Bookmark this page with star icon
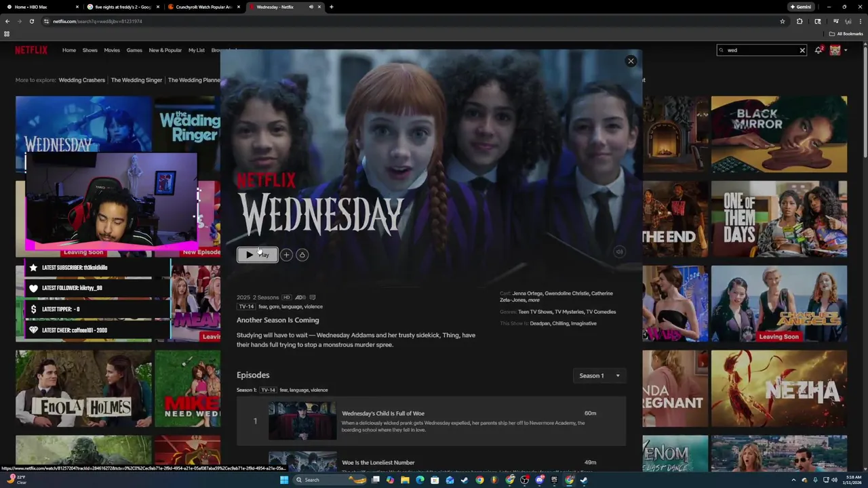Image resolution: width=868 pixels, height=488 pixels. (783, 21)
